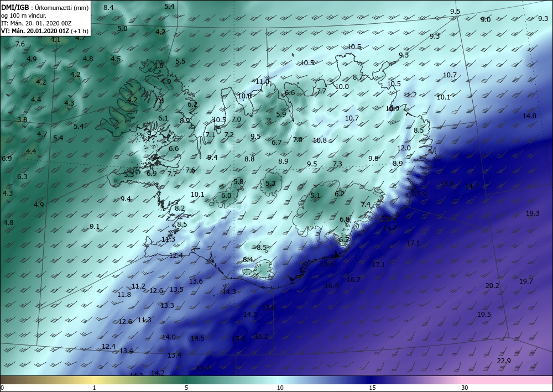
Task: Click the "VT: Mán. 20.01.2020 01Z" valid time line
Action: click(x=35, y=30)
